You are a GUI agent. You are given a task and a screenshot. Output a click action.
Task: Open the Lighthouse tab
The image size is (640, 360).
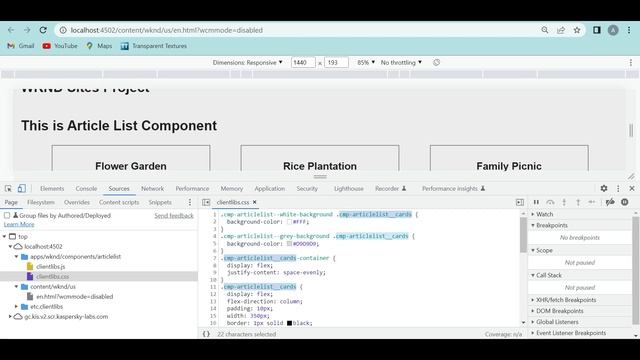349,189
